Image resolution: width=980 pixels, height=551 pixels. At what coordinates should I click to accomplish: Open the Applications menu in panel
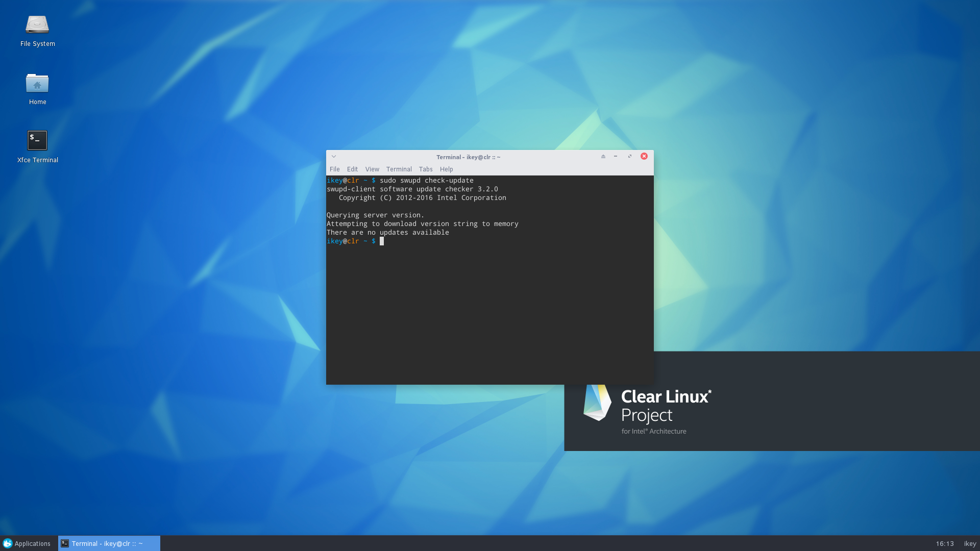click(27, 543)
